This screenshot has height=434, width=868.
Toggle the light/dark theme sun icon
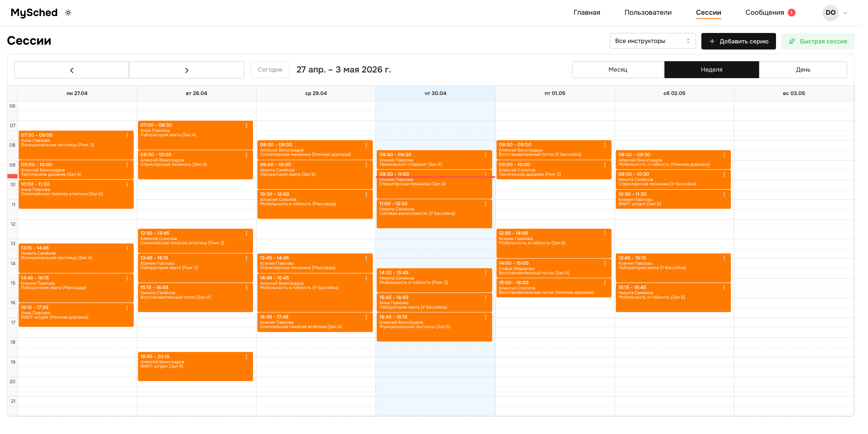tap(68, 13)
